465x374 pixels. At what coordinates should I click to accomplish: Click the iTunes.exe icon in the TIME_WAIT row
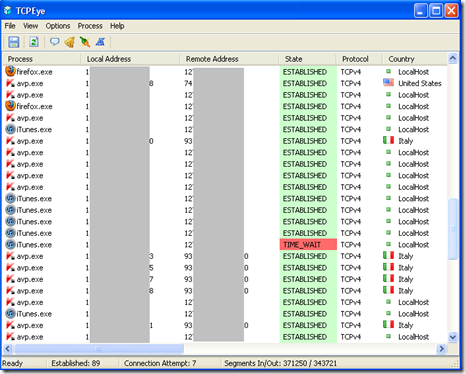point(10,244)
